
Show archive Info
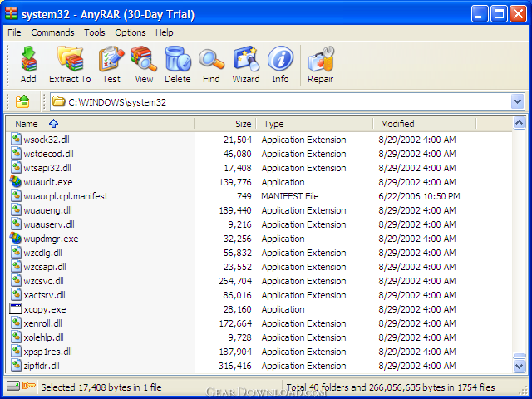point(280,65)
